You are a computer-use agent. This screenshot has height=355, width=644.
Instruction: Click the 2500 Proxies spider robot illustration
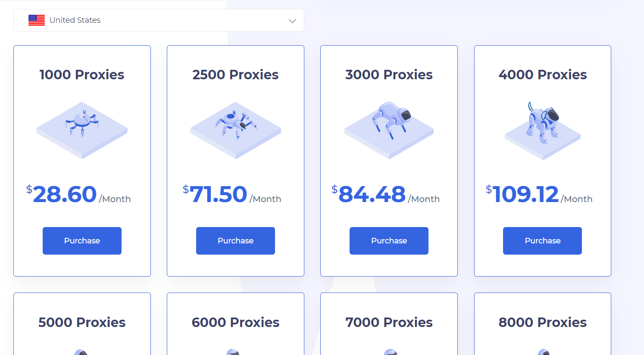[235, 129]
